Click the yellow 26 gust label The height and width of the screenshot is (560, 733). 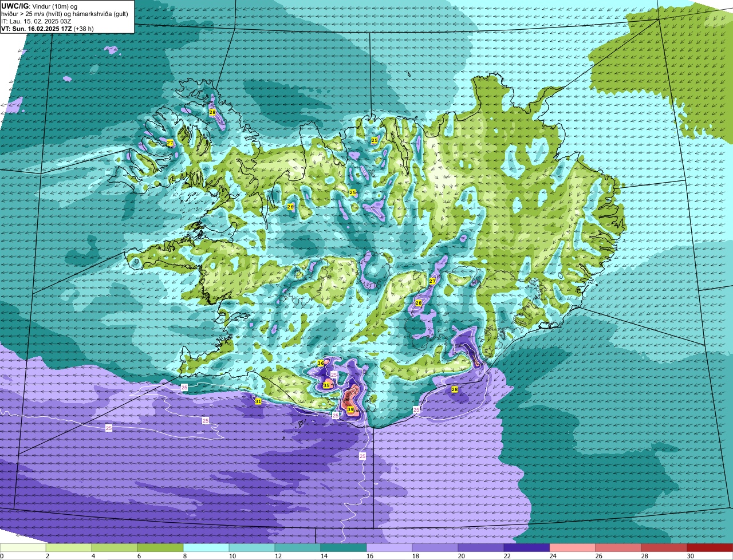[x=290, y=207]
